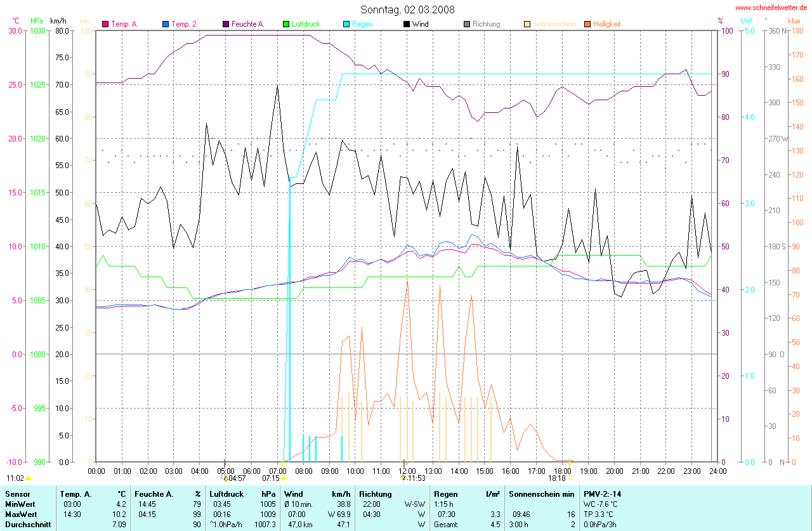This screenshot has width=812, height=531.
Task: Click the 00:00 label on the time axis
Action: [x=96, y=471]
